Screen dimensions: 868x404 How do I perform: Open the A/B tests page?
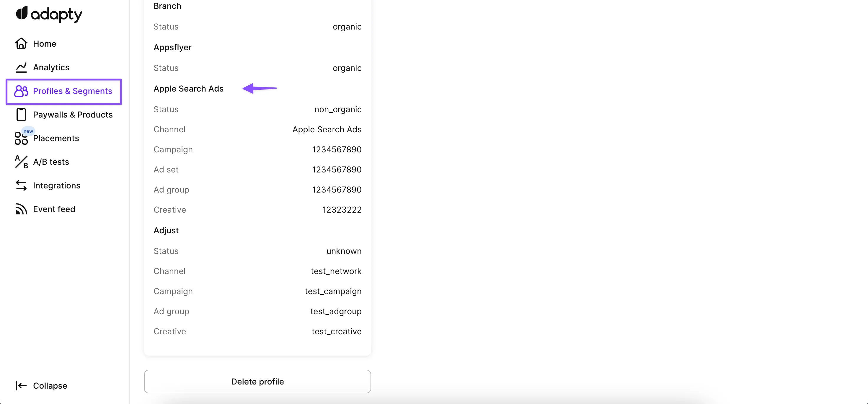click(x=51, y=162)
